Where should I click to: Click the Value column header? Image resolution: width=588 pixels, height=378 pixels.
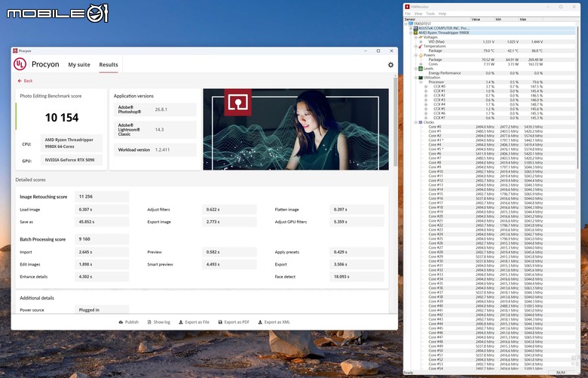click(482, 19)
